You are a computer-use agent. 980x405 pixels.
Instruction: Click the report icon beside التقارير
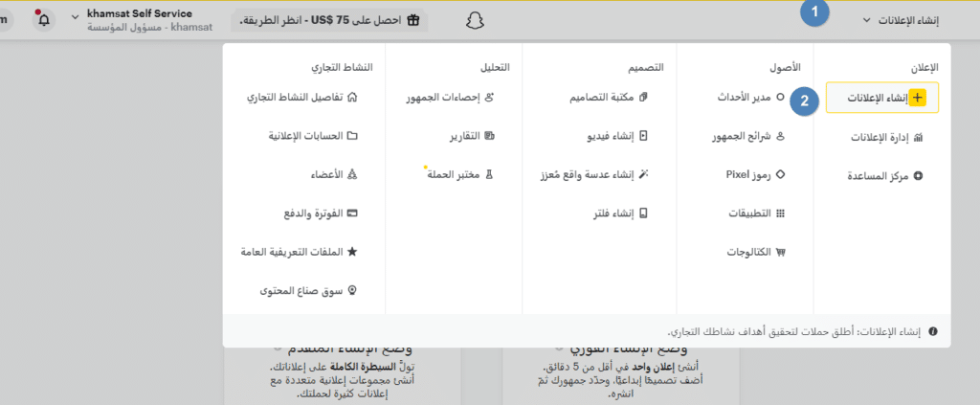coord(490,136)
